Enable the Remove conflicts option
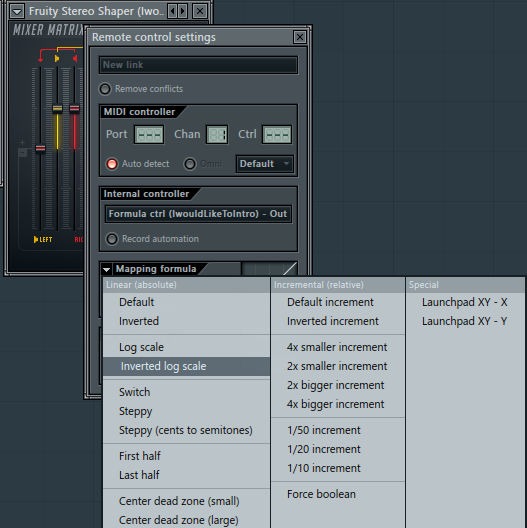The width and height of the screenshot is (527, 528). 105,89
